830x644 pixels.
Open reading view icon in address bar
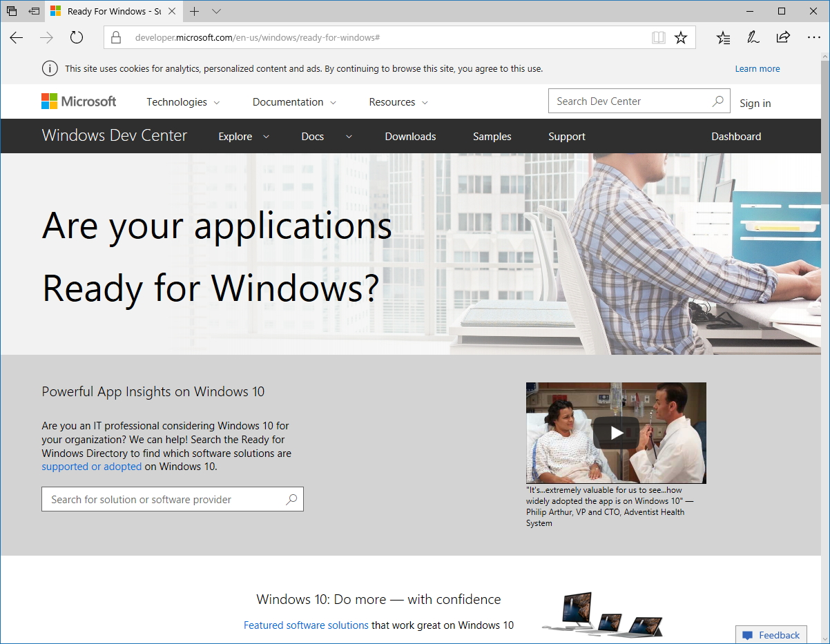(658, 38)
